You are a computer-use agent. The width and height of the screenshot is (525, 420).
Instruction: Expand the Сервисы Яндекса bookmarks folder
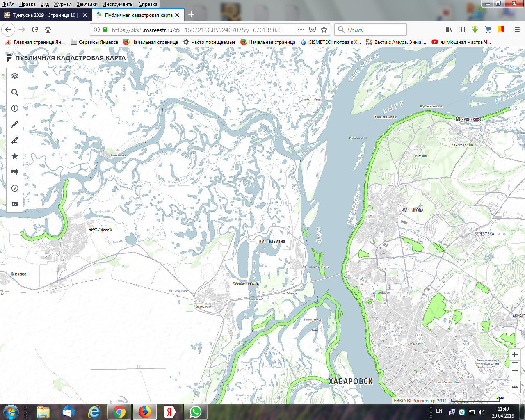coord(94,42)
